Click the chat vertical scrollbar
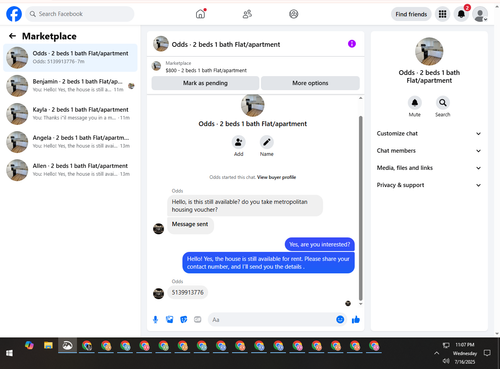Viewport: 500px width, 369px height. (360, 208)
